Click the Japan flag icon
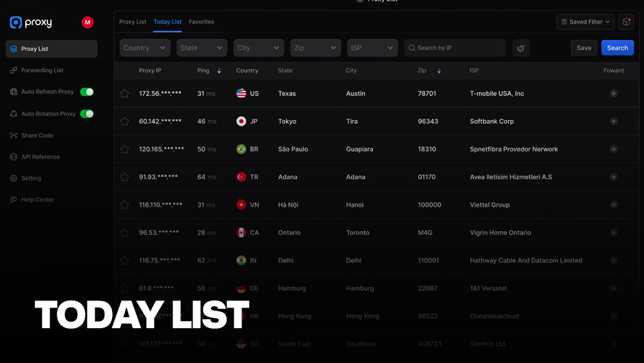This screenshot has height=363, width=644. 241,121
